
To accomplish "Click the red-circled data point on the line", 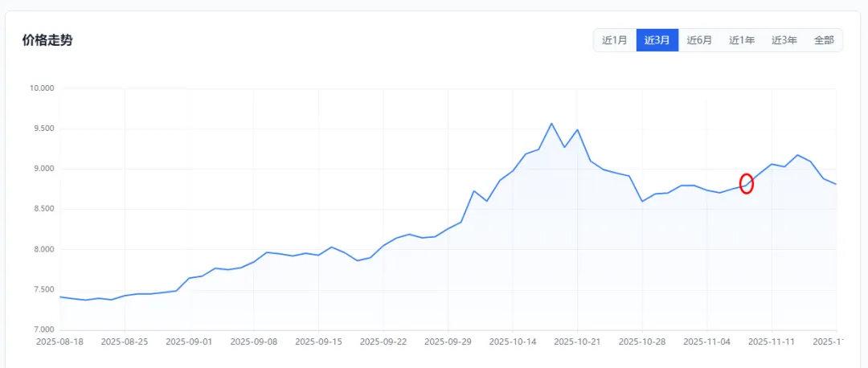I will pyautogui.click(x=746, y=184).
